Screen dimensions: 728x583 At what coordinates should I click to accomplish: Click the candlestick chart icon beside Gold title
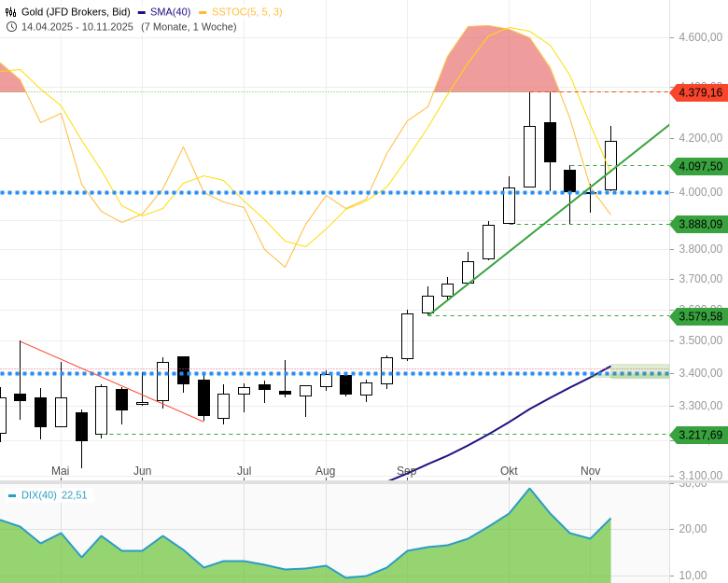point(11,12)
